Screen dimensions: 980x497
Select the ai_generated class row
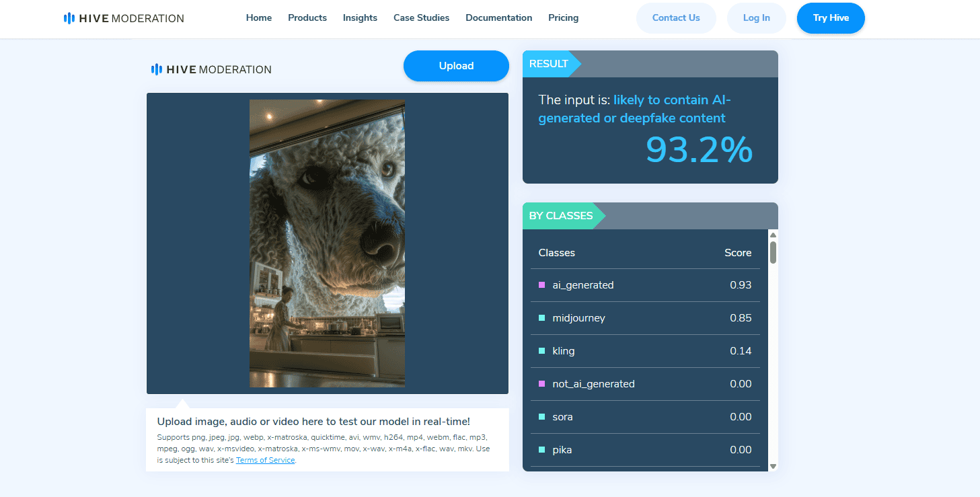[645, 285]
